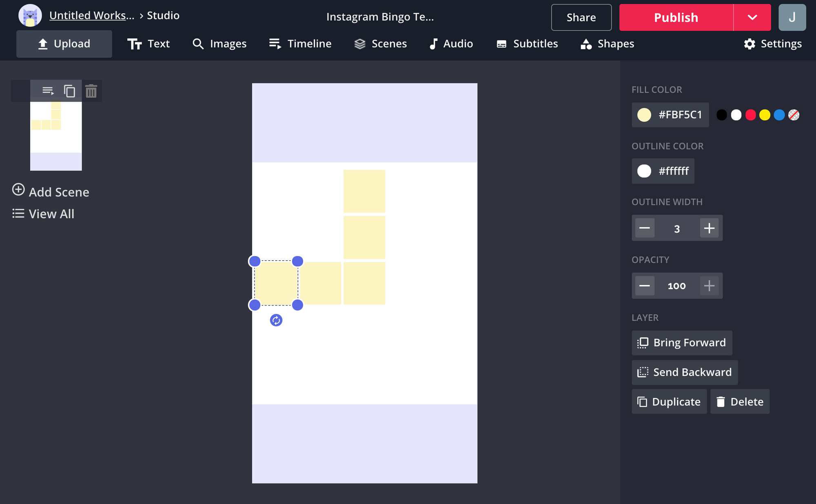Click the Add Scene plus icon
This screenshot has height=504, width=816.
tap(18, 190)
